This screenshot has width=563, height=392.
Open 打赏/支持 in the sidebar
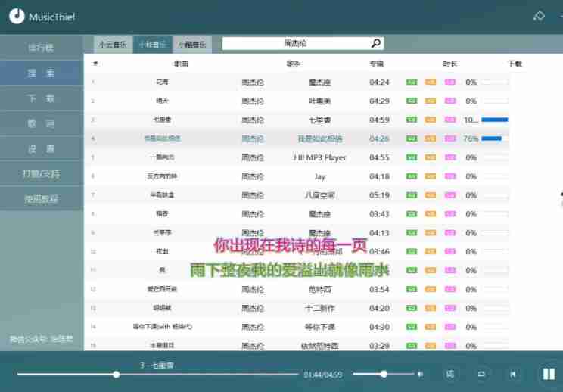point(42,173)
